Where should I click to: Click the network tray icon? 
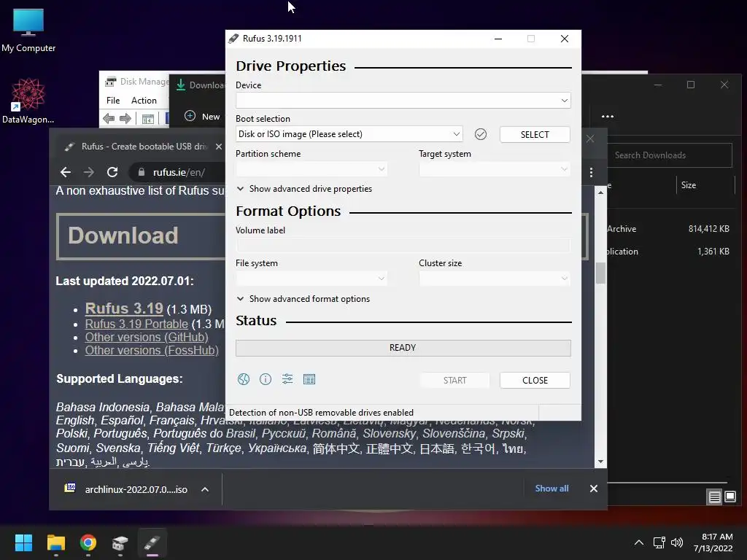[x=659, y=542]
